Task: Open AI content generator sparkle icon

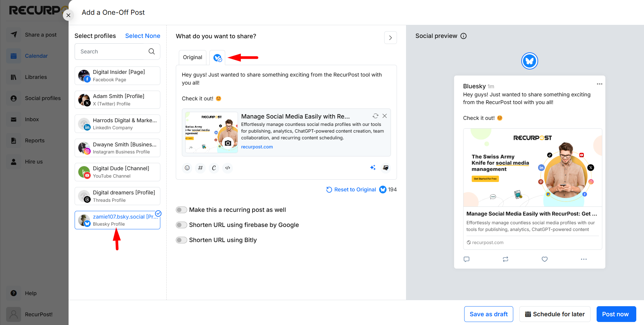Action: (373, 168)
